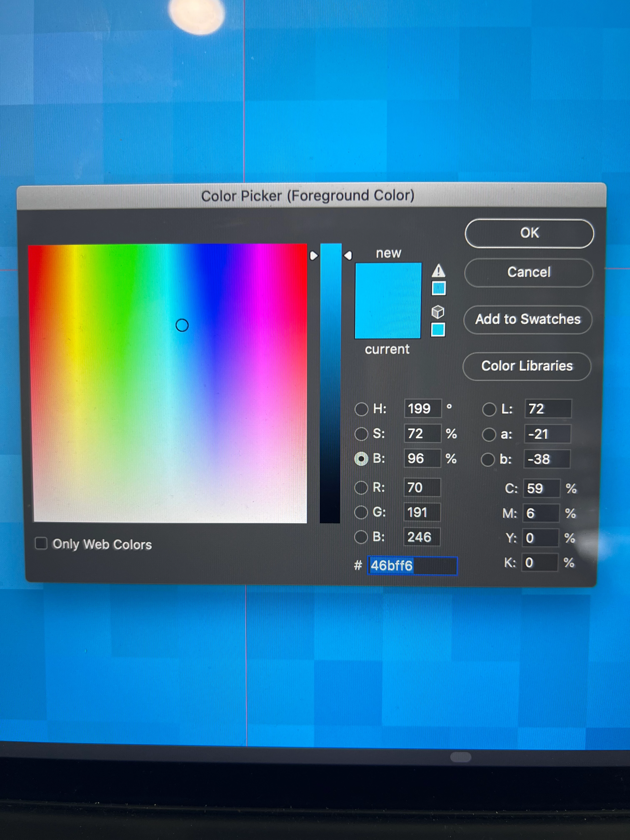Click Add to Swatches button

[527, 319]
